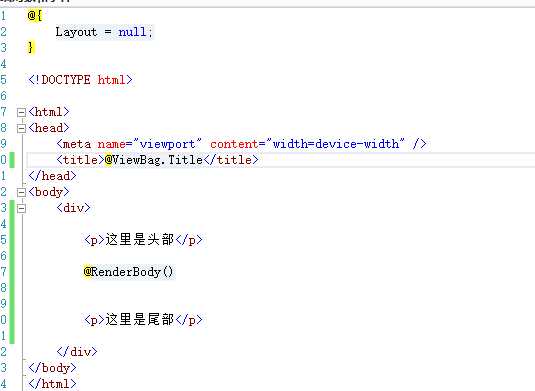Click the opening '@{' Razor block
The width and height of the screenshot is (535, 391).
point(35,16)
